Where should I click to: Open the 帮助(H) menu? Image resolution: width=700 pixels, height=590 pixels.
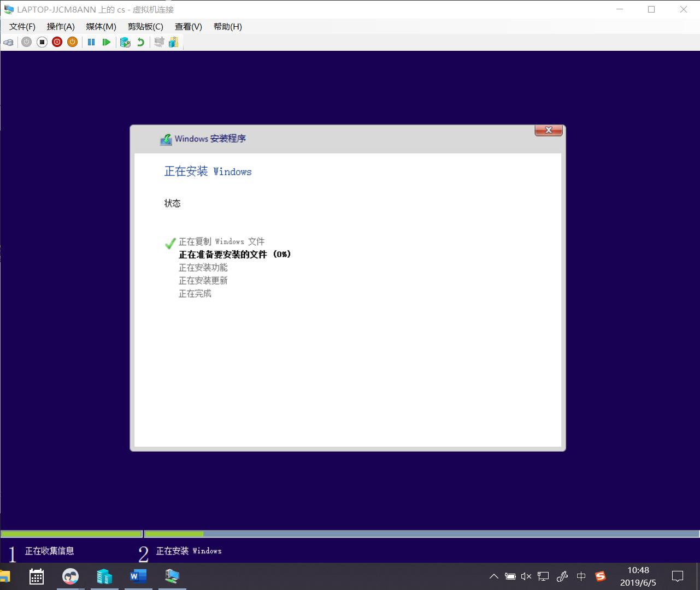(x=228, y=27)
